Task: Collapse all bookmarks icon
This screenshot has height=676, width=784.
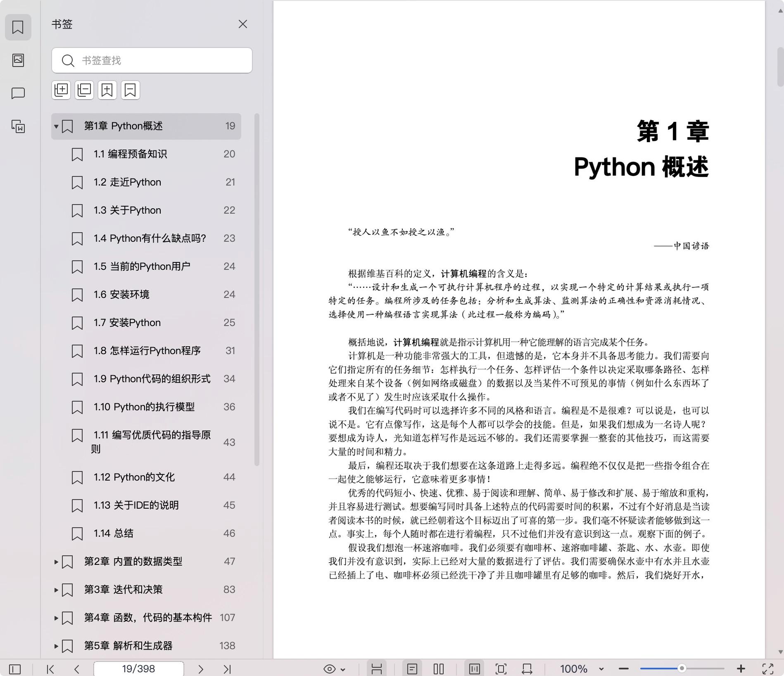Action: (84, 90)
